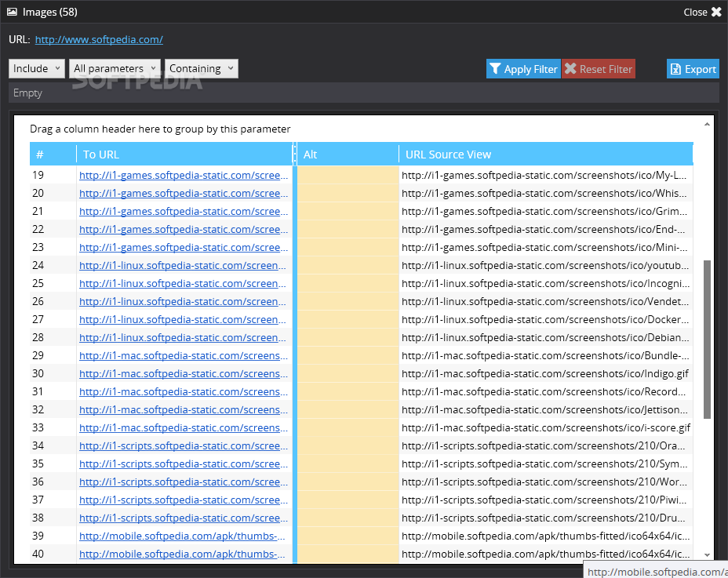Close the Images dialog
728x578 pixels.
[x=702, y=12]
